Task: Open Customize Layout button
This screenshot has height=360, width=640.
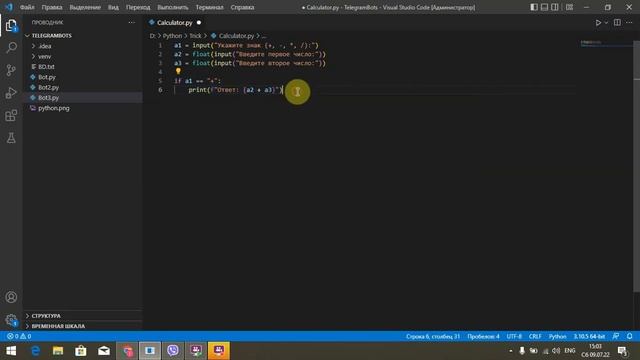Action: [x=569, y=7]
